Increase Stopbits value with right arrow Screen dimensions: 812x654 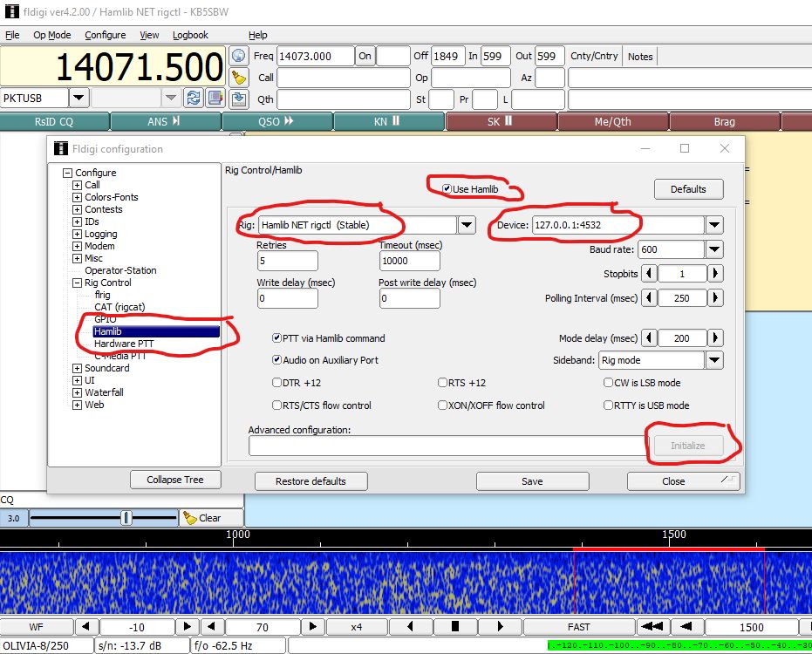[x=715, y=274]
